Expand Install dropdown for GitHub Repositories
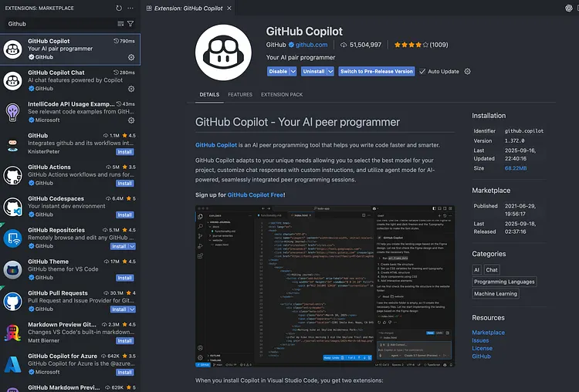The image size is (579, 392). [x=132, y=246]
